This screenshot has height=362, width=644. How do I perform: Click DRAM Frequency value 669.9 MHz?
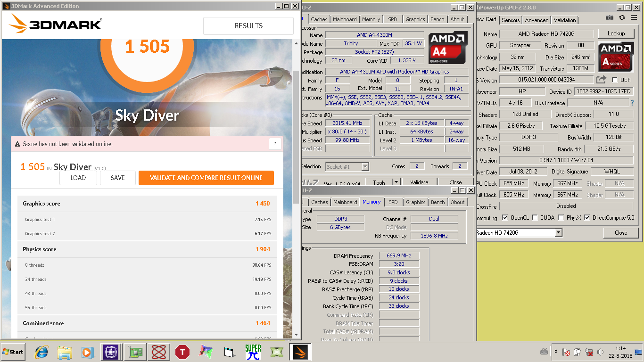point(399,256)
